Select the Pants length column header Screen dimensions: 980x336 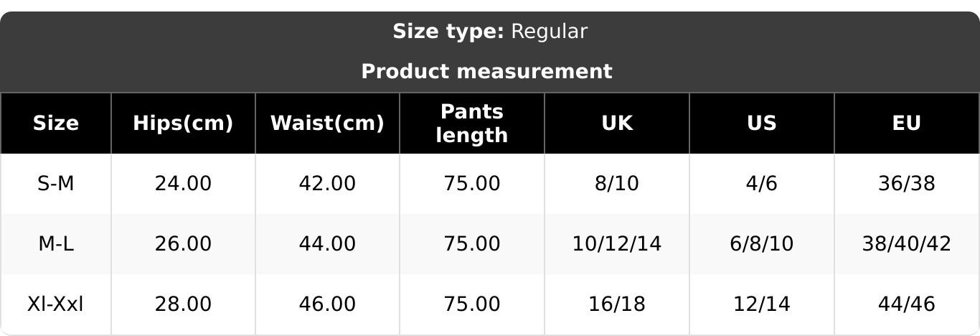[472, 123]
